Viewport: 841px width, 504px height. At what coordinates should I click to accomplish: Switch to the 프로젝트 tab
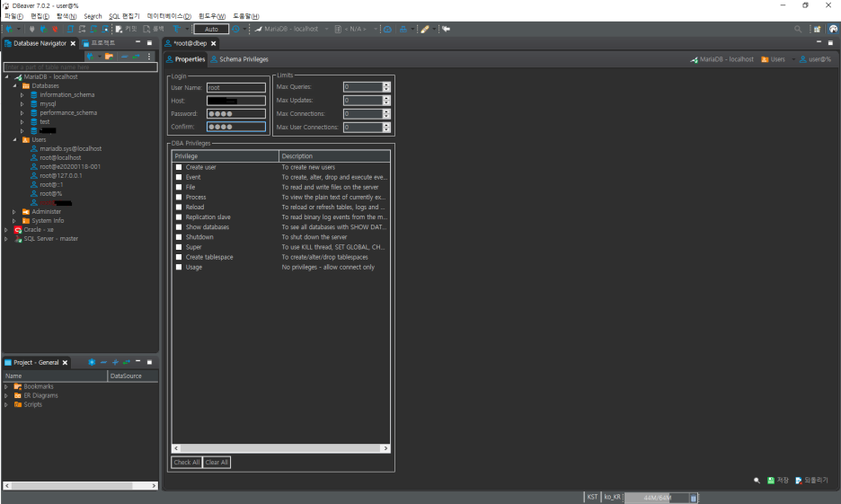pyautogui.click(x=98, y=43)
